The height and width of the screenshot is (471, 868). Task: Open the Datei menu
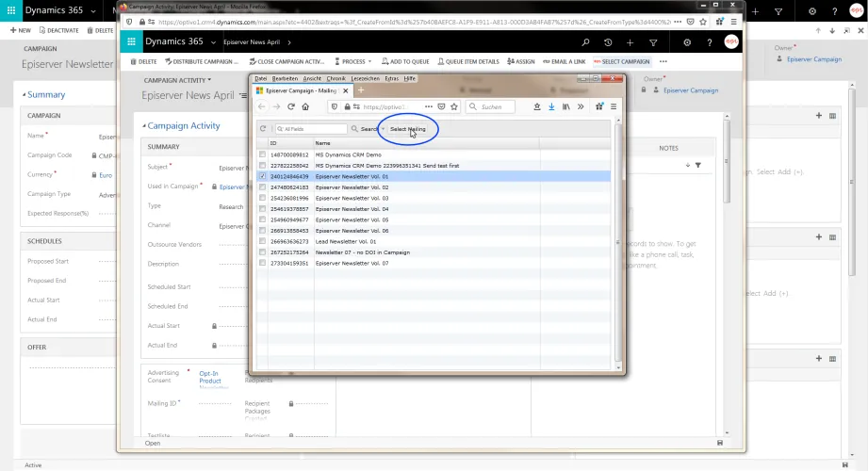coord(261,78)
